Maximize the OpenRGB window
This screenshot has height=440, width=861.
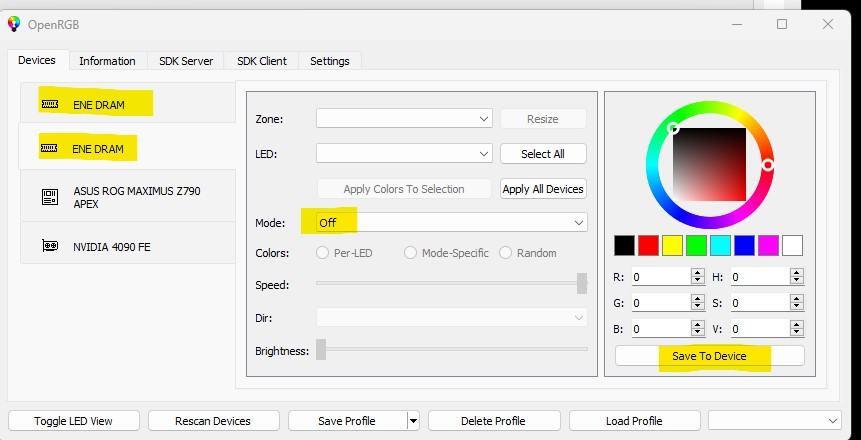click(782, 24)
